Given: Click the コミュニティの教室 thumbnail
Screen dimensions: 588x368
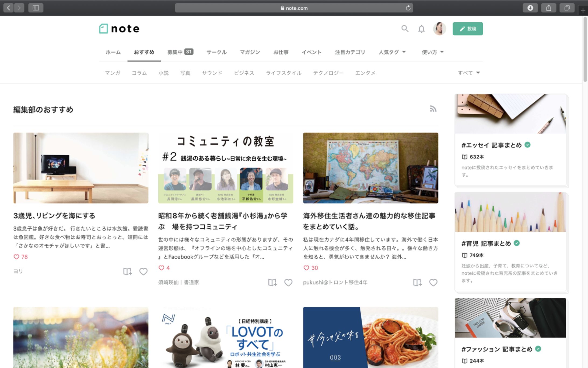Looking at the screenshot, I should click(226, 168).
